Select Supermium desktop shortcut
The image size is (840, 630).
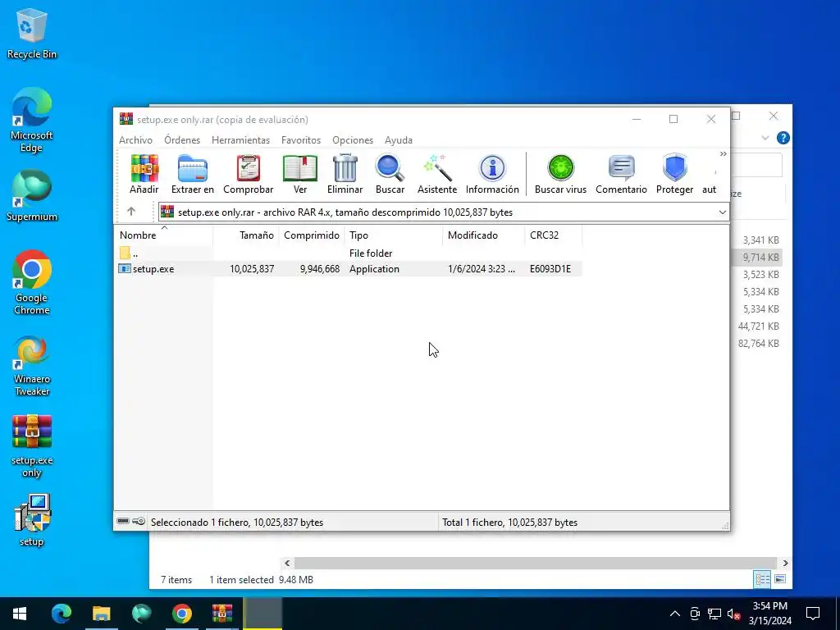pyautogui.click(x=32, y=195)
